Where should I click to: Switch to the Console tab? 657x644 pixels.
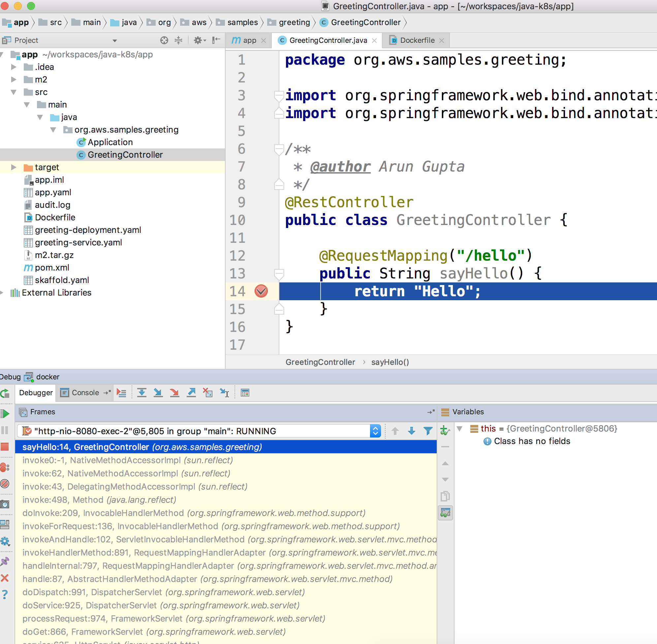pyautogui.click(x=85, y=393)
